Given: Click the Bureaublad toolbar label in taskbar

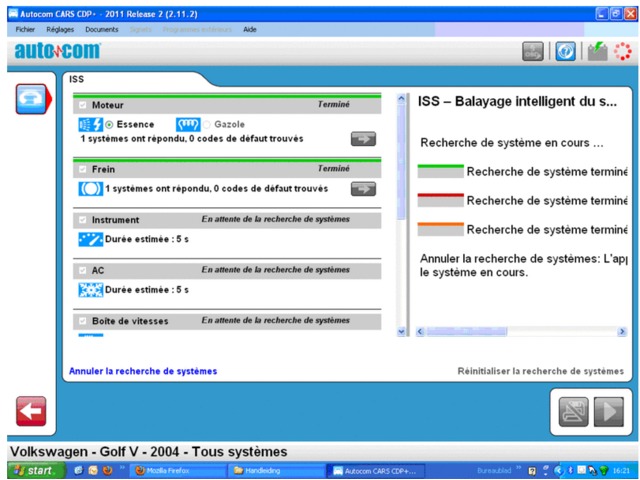Looking at the screenshot, I should 494,471.
